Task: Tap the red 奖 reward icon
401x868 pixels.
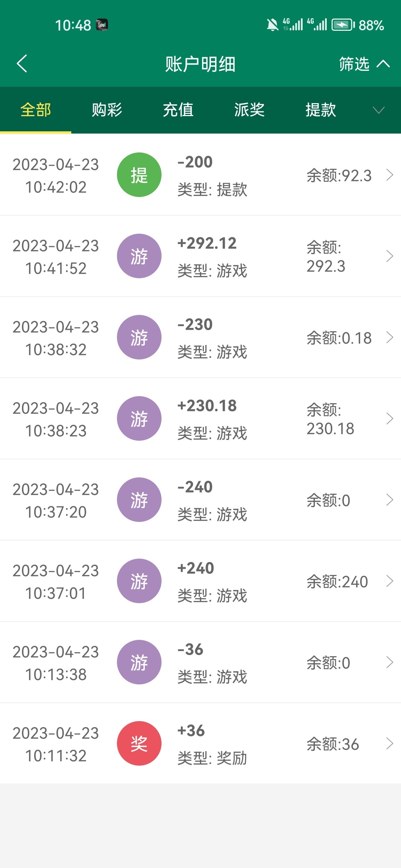Action: click(139, 743)
